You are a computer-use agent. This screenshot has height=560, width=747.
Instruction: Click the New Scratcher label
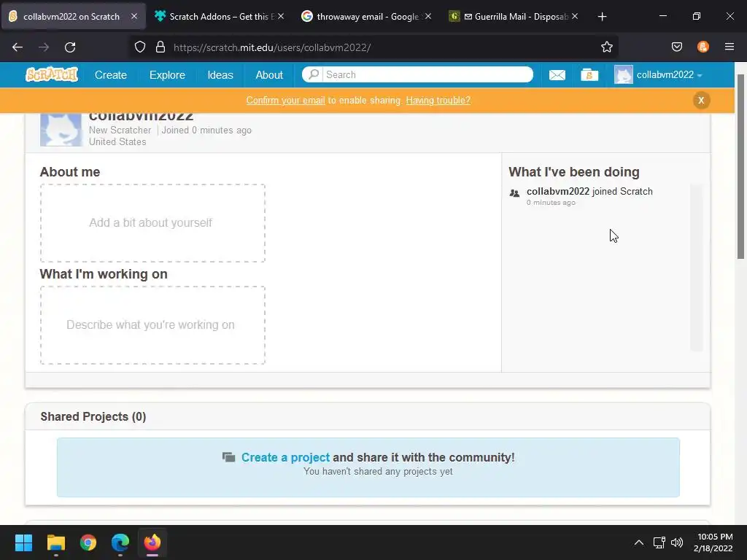120,130
